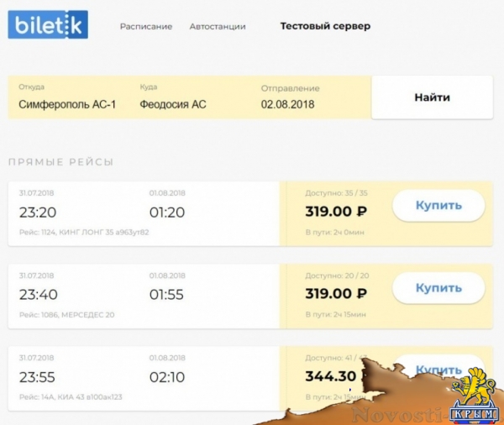Click the route info Рейс: 1086 МЕРСЕДЕС
Screen dimensions: 504x425
pos(67,314)
